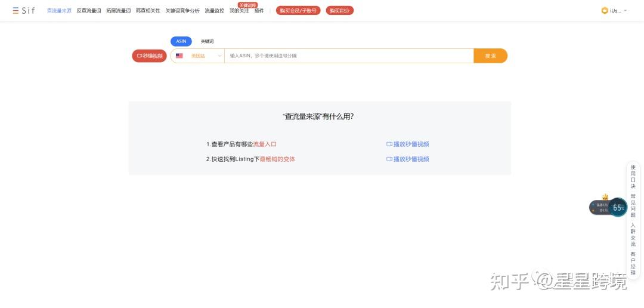Click the orange 搜索 button
644x308 pixels.
[490, 56]
